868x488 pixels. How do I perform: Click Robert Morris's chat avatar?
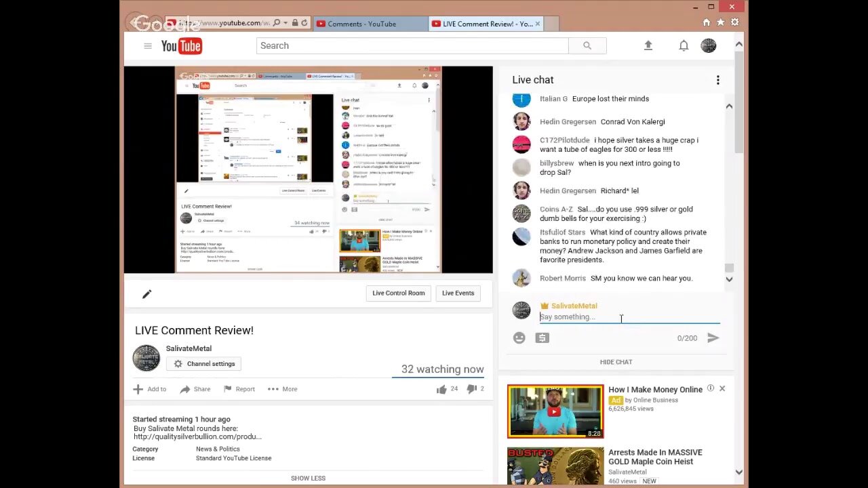521,278
